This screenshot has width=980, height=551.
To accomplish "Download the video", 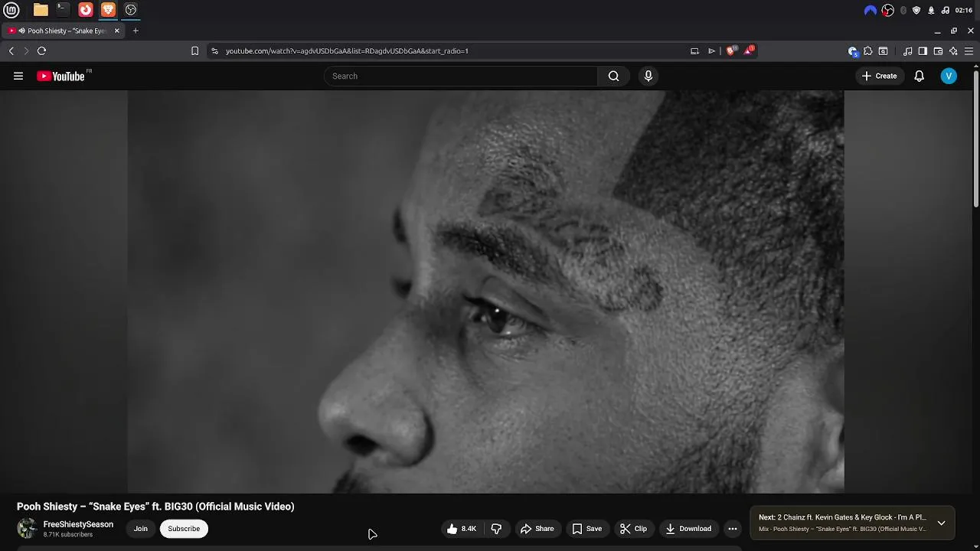I will [x=688, y=529].
